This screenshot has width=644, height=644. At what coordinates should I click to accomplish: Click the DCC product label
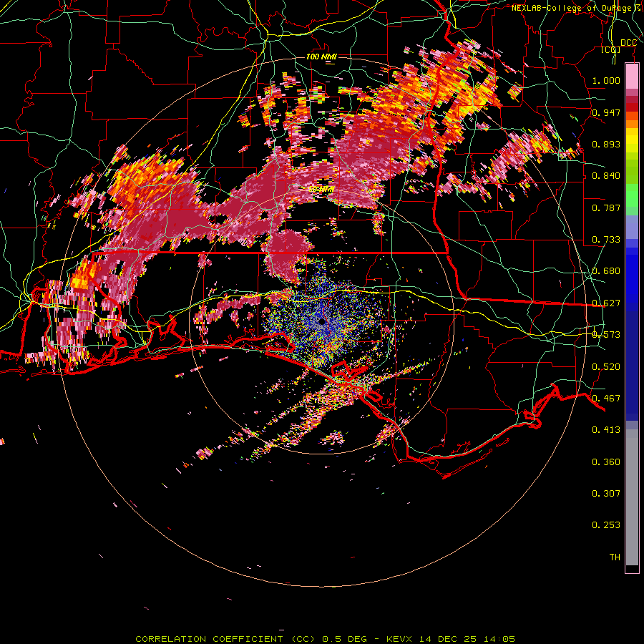[628, 43]
